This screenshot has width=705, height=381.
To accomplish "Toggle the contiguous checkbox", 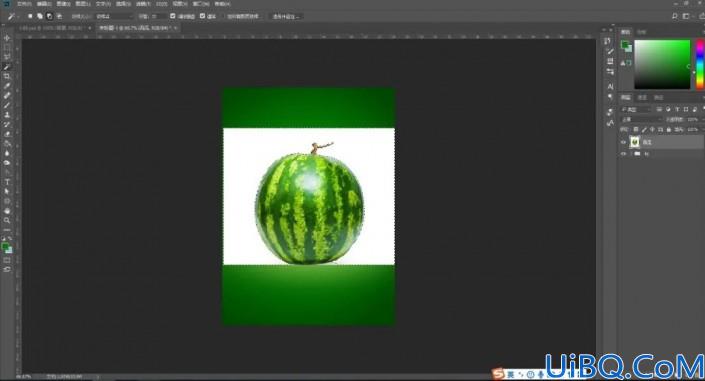I will (x=202, y=16).
